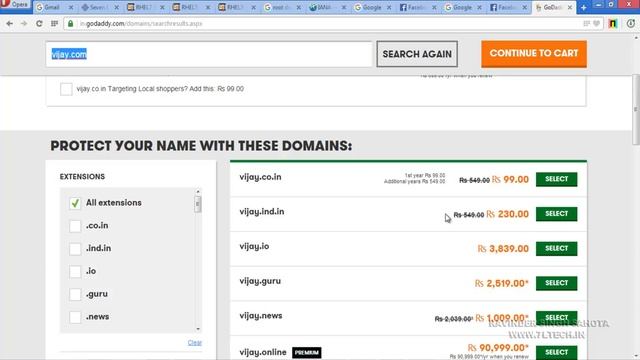Click the vijay.io domain name text
Image resolution: width=640 pixels, height=360 pixels.
(254, 247)
